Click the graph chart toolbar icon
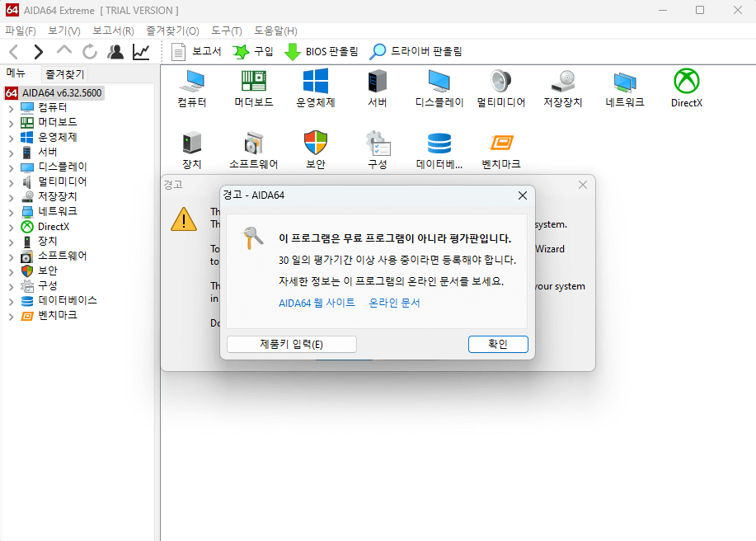The height and width of the screenshot is (541, 756). coord(141,52)
